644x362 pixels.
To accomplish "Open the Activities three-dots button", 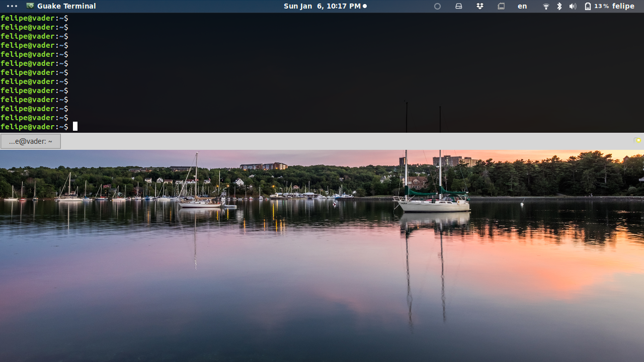I will (x=12, y=6).
